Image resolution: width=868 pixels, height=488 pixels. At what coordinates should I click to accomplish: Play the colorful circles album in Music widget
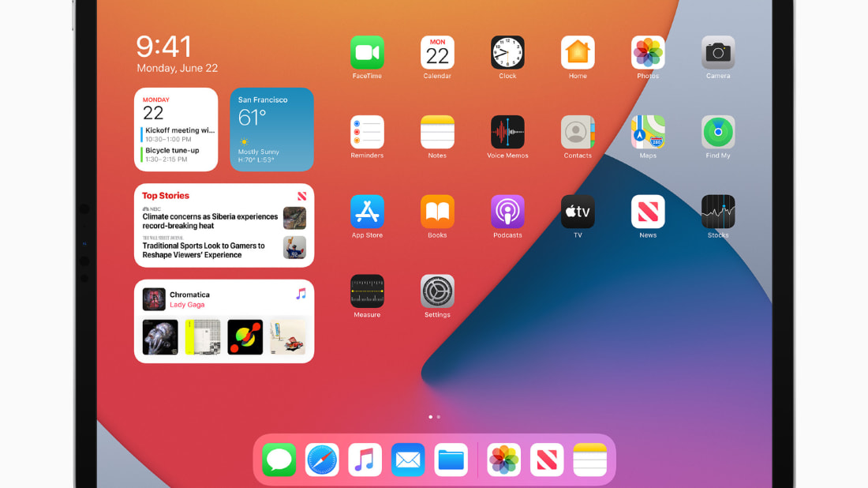coord(245,336)
